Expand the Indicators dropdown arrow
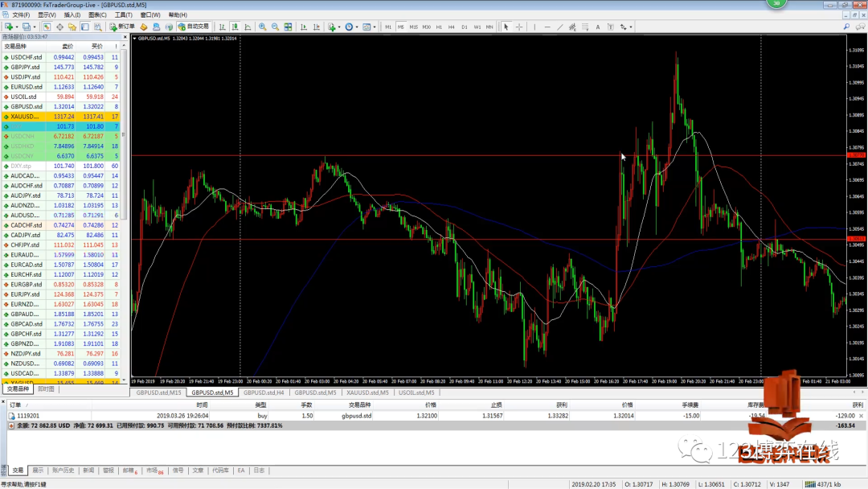This screenshot has width=868, height=489. 339,27
